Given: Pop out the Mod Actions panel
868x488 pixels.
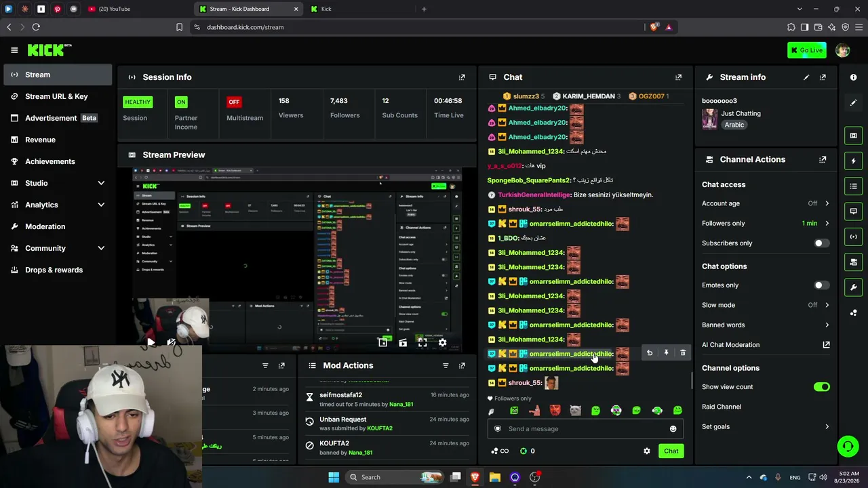Looking at the screenshot, I should coord(462,365).
